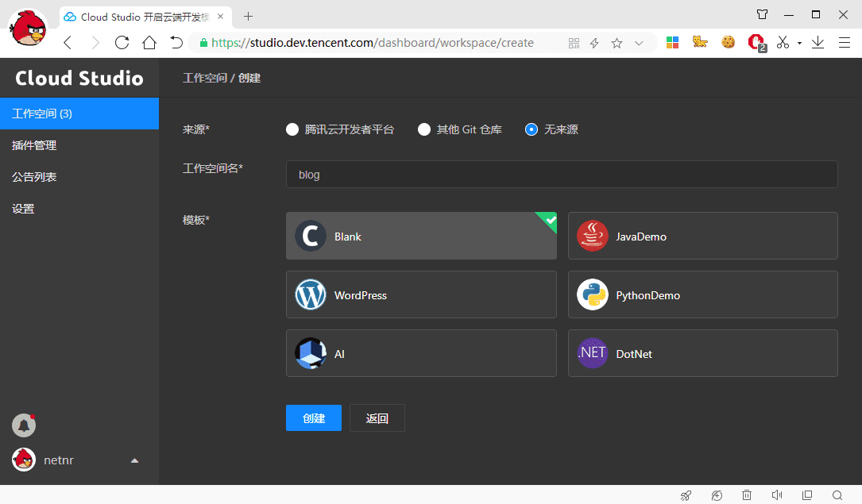Select the WordPress template logo
Viewport: 862px width, 504px height.
[311, 295]
